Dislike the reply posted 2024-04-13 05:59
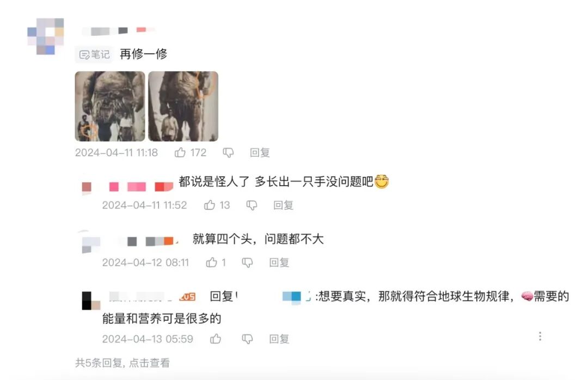This screenshot has height=380, width=588. click(247, 339)
